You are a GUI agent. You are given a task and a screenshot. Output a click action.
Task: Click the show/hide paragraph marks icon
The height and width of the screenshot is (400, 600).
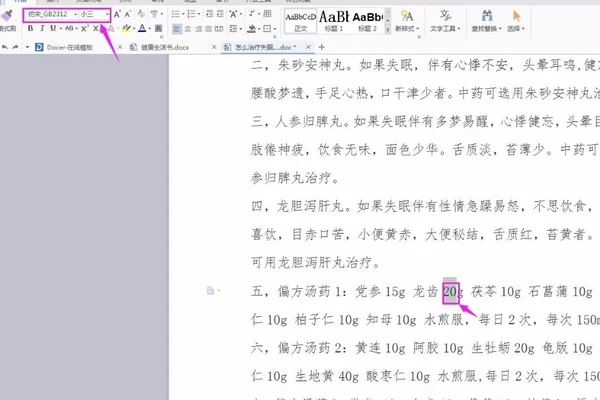tap(252, 15)
